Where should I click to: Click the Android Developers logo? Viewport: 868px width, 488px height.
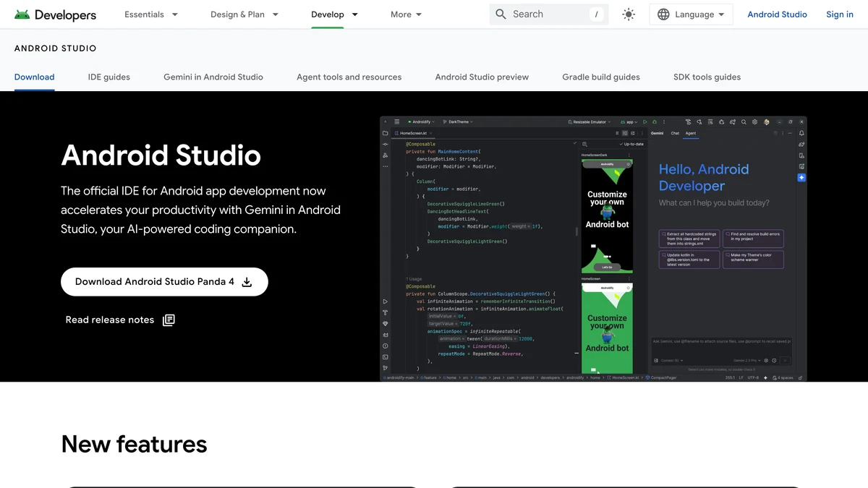tap(55, 14)
